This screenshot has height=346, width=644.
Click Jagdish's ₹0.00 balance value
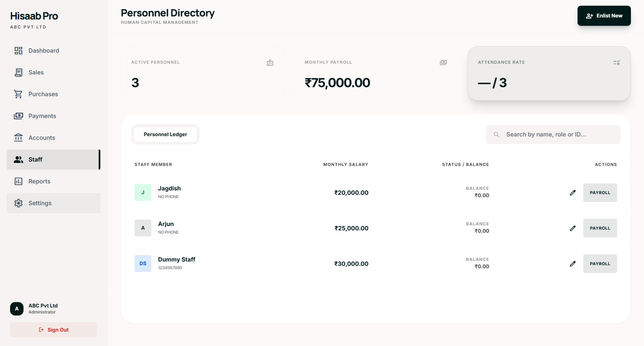[x=482, y=195]
